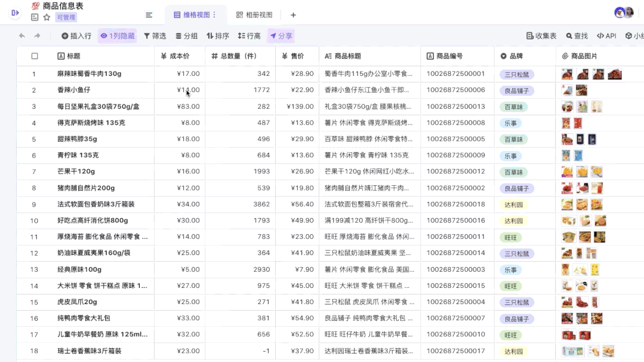Select the 三只松鼠 brand tag in row 1

[517, 75]
